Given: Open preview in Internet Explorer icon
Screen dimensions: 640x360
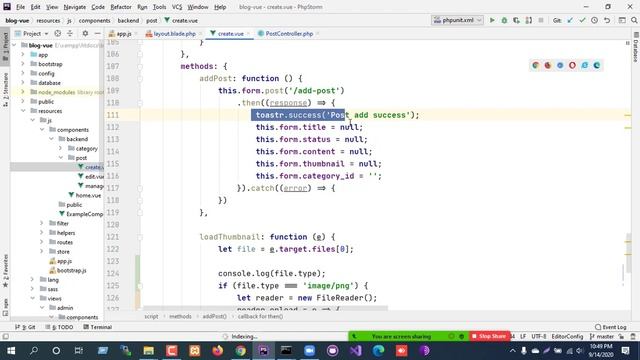Looking at the screenshot, I should 584,65.
